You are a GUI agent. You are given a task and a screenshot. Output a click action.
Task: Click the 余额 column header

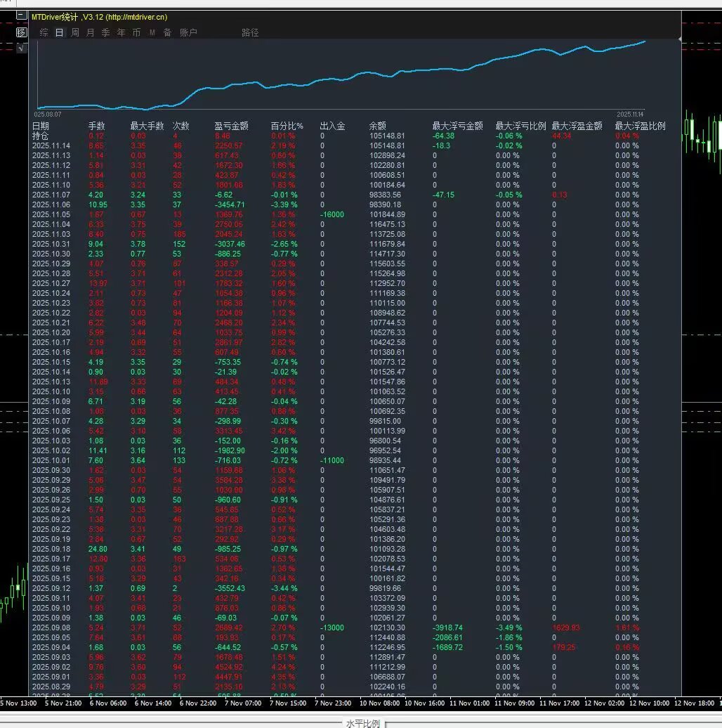[378, 126]
